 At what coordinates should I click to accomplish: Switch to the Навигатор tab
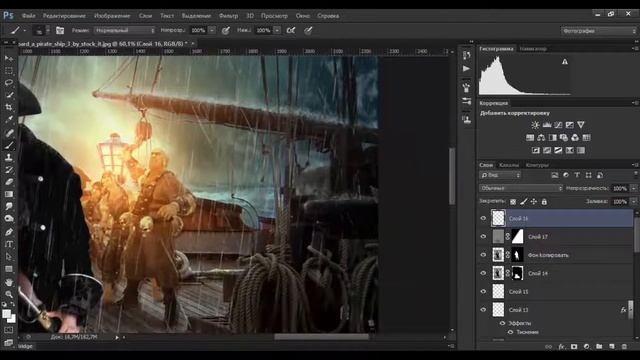tap(533, 49)
